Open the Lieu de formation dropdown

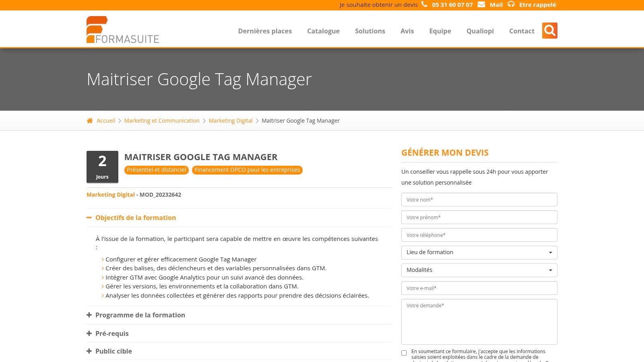pos(479,253)
